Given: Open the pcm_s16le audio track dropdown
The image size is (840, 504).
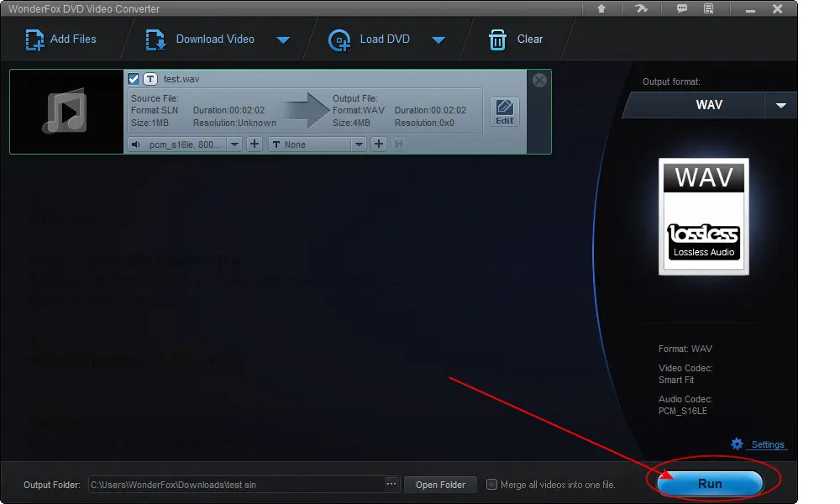Looking at the screenshot, I should (234, 144).
